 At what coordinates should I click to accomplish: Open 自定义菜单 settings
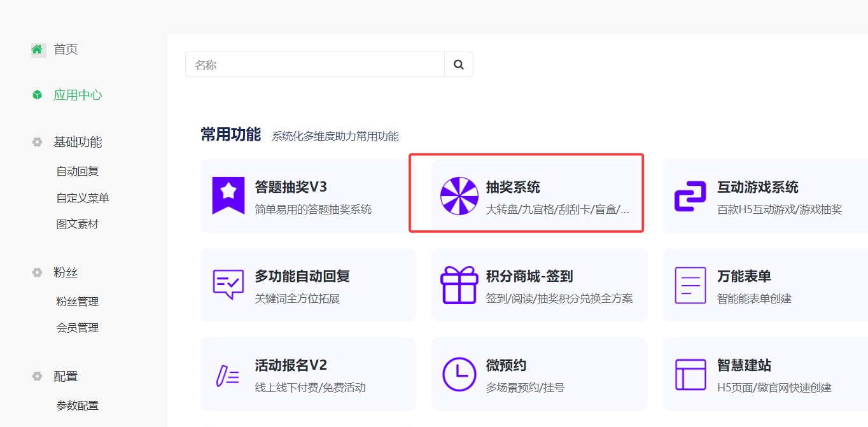coord(83,198)
